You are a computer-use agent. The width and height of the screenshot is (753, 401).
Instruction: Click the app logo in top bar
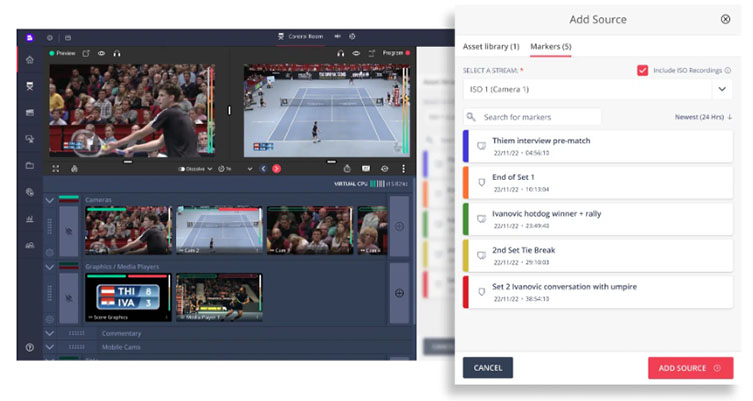pyautogui.click(x=29, y=37)
